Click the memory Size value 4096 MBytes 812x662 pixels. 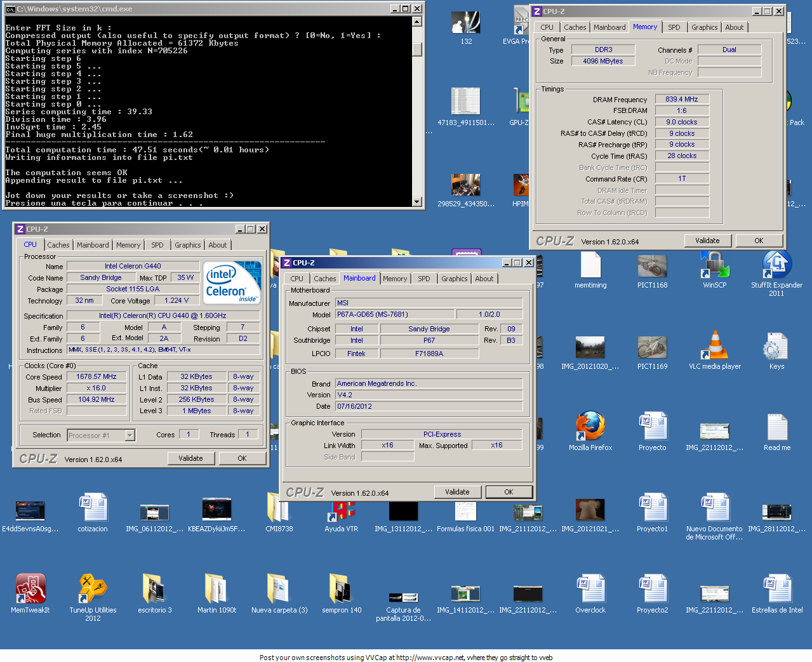[603, 61]
